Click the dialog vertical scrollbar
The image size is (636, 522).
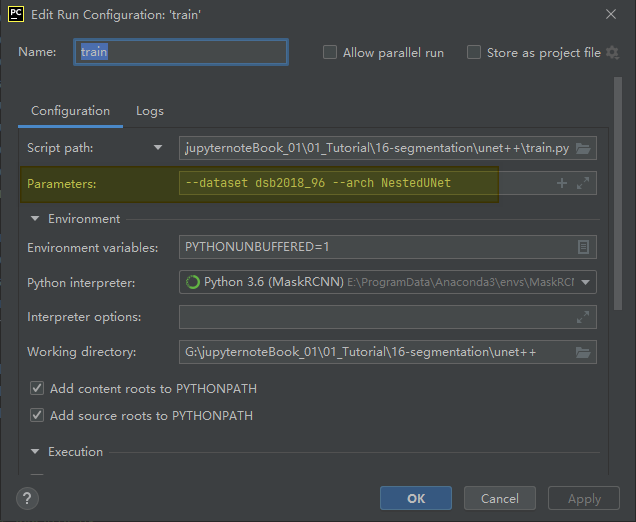pyautogui.click(x=618, y=193)
